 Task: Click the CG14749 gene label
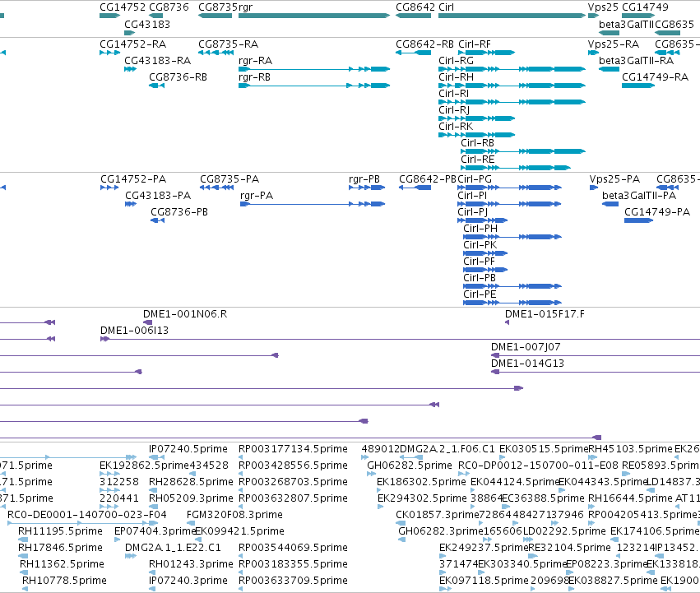(x=645, y=7)
